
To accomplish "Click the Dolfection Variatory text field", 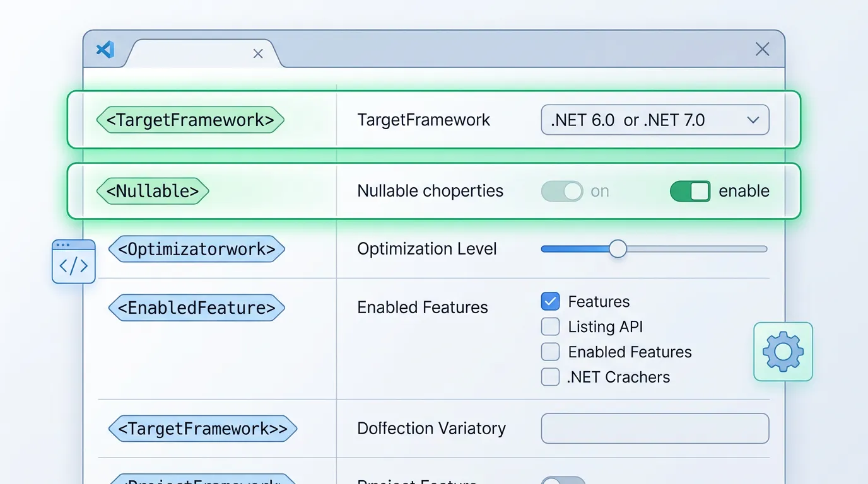I will [654, 429].
